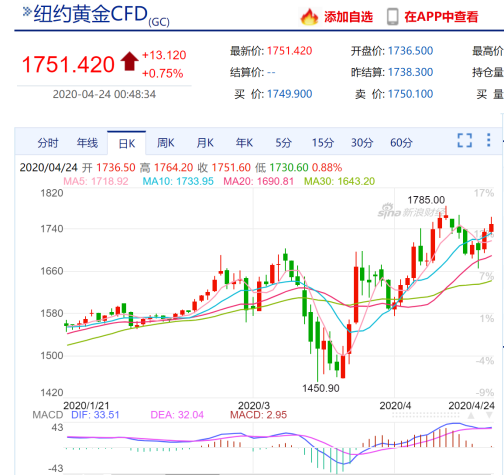The width and height of the screenshot is (504, 476).
Task: Open the 月K chart tab
Action: 205,143
